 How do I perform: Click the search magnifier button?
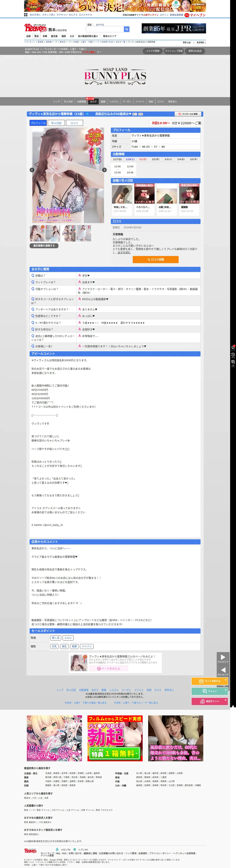click(x=126, y=29)
